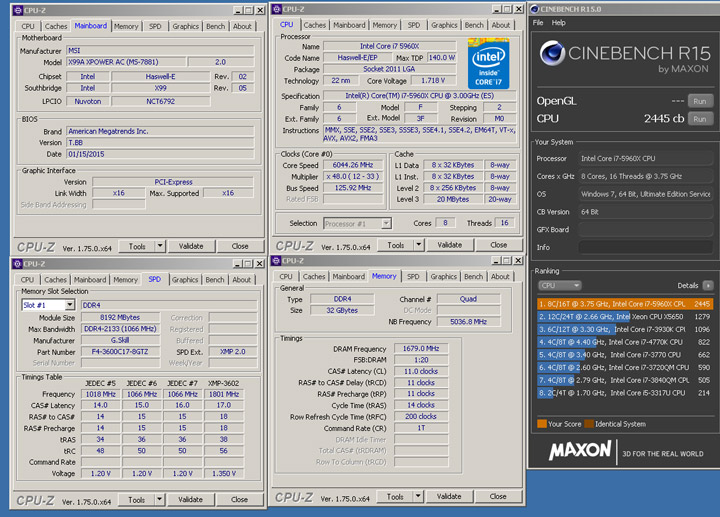Run the Cinebench CPU benchmark
The width and height of the screenshot is (720, 517).
coord(700,119)
